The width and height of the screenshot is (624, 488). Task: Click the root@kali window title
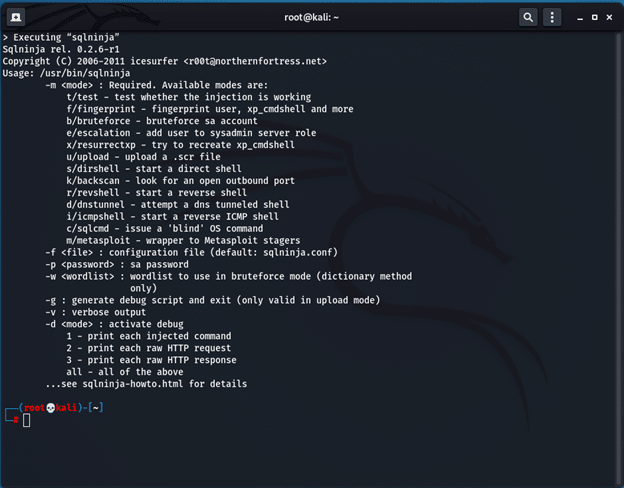[x=312, y=17]
